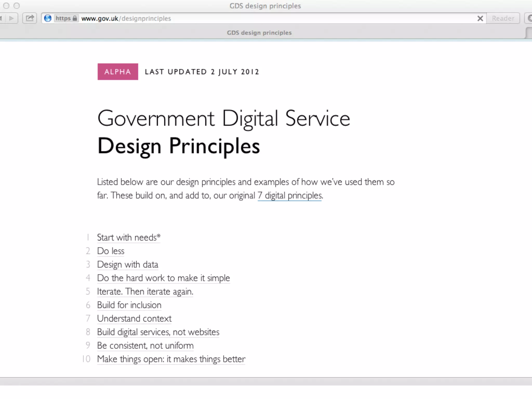532x399 pixels.
Task: Open the Understand context link
Action: tap(134, 318)
